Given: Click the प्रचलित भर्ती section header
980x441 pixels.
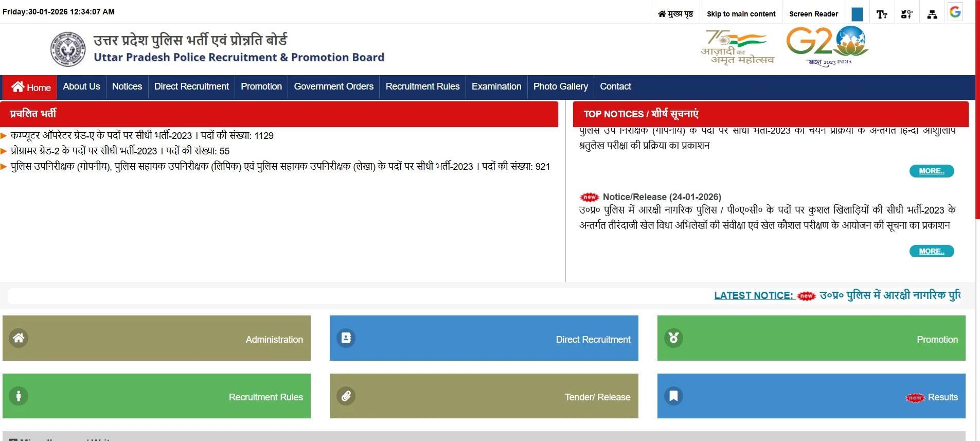Looking at the screenshot, I should pos(279,114).
